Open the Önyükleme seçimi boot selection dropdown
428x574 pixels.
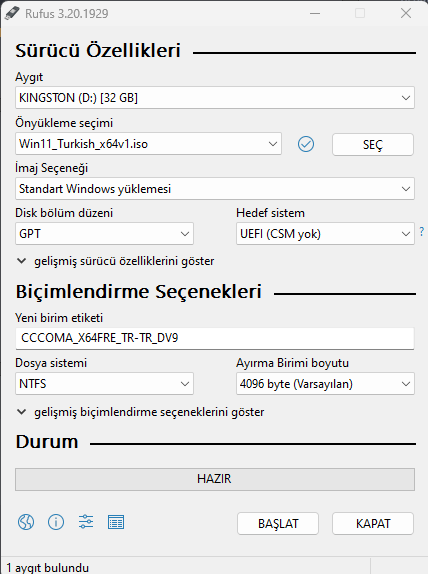click(148, 144)
